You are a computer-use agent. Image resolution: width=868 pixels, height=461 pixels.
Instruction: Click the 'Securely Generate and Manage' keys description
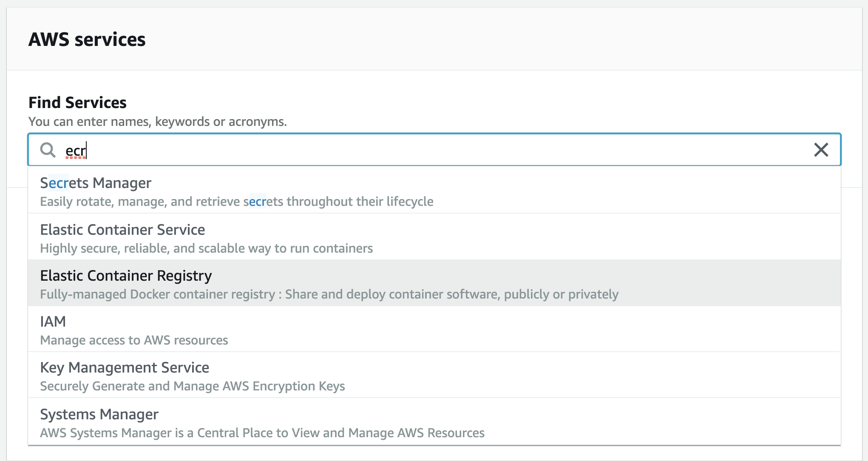(192, 386)
